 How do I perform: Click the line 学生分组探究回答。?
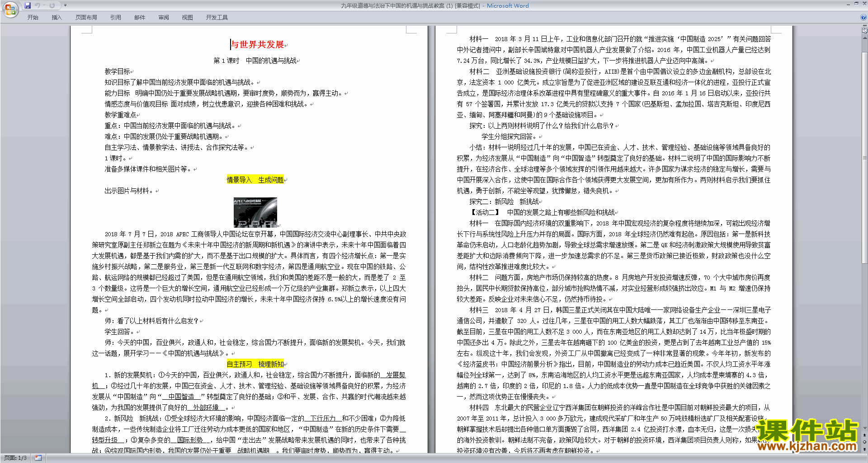509,136
